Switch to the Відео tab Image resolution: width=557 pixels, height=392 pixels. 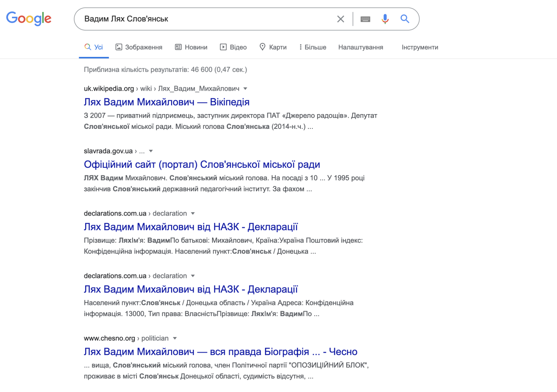(234, 47)
